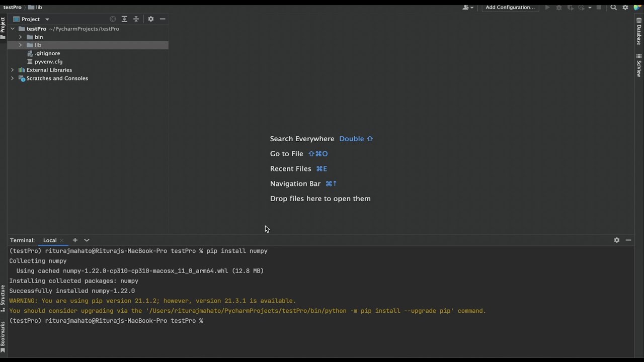Select the lib folder
The width and height of the screenshot is (644, 362).
(38, 45)
